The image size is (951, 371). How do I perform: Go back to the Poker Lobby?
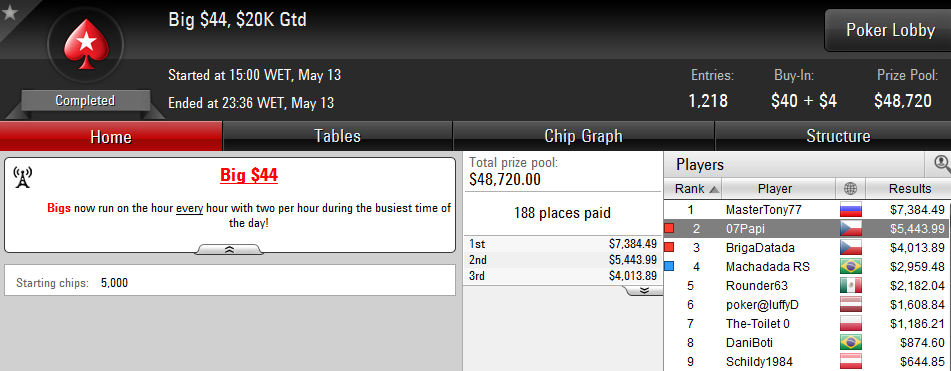click(890, 30)
